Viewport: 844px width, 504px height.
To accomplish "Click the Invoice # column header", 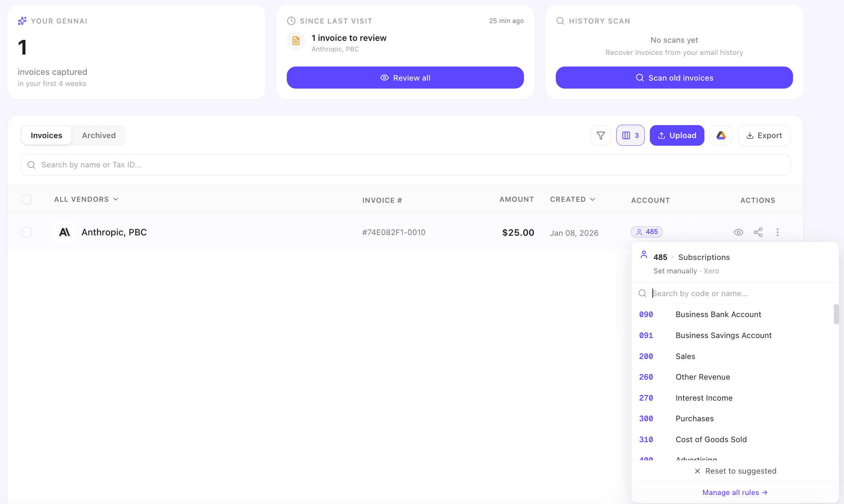I will pos(382,200).
